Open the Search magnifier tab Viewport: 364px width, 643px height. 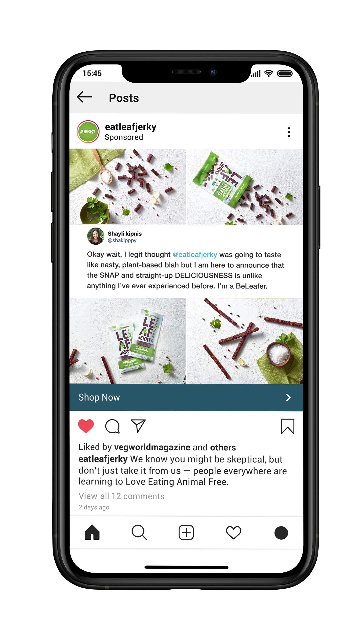(x=139, y=532)
